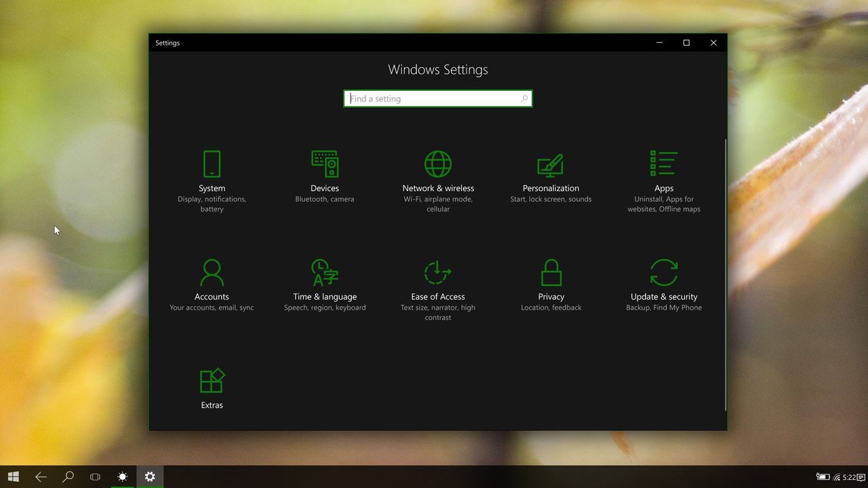Viewport: 868px width, 488px height.
Task: Minimize the Settings window
Action: click(x=659, y=43)
